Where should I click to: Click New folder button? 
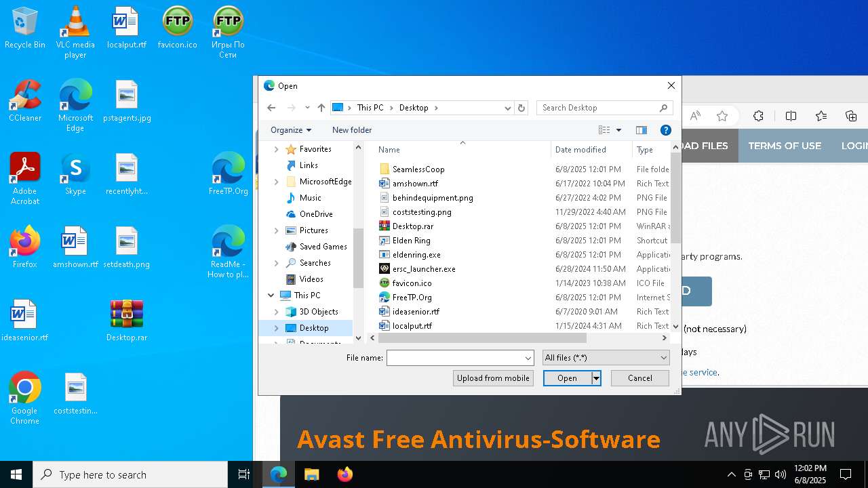352,130
